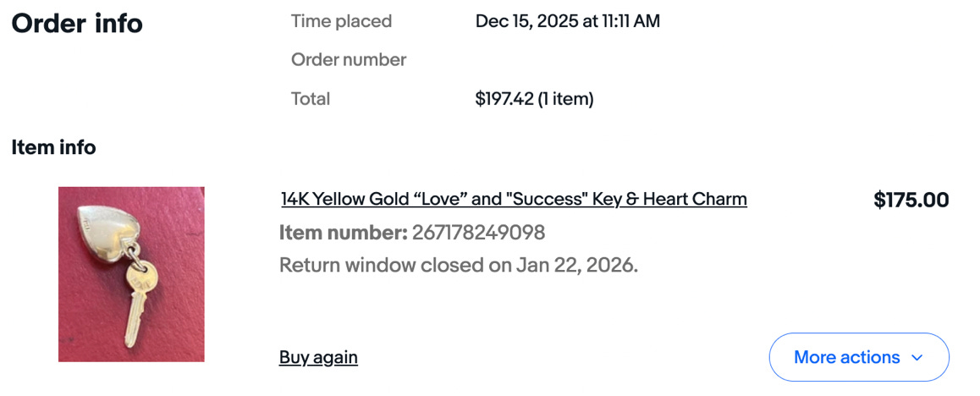Click the bold Item number label

point(343,233)
